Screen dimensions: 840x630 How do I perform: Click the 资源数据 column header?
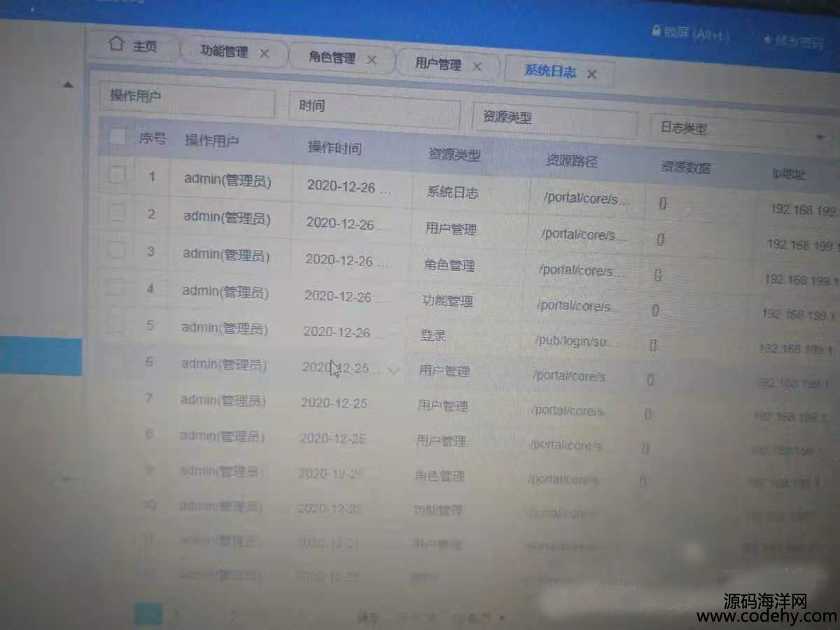click(686, 167)
